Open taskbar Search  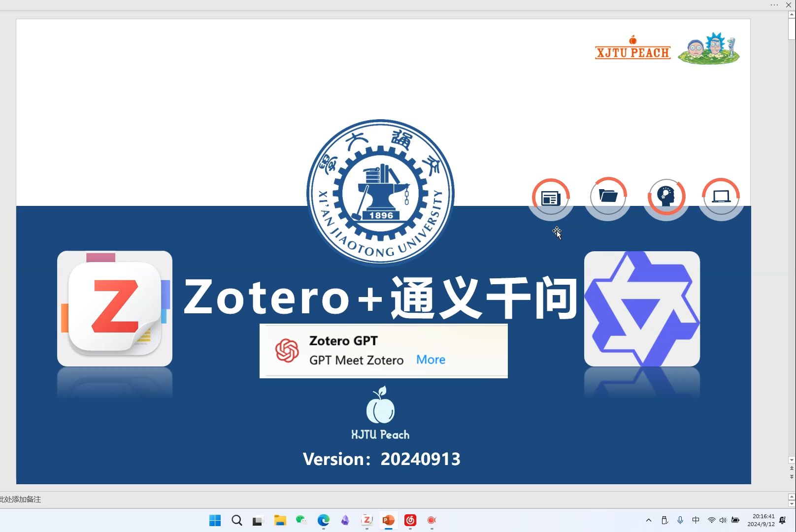point(237,520)
